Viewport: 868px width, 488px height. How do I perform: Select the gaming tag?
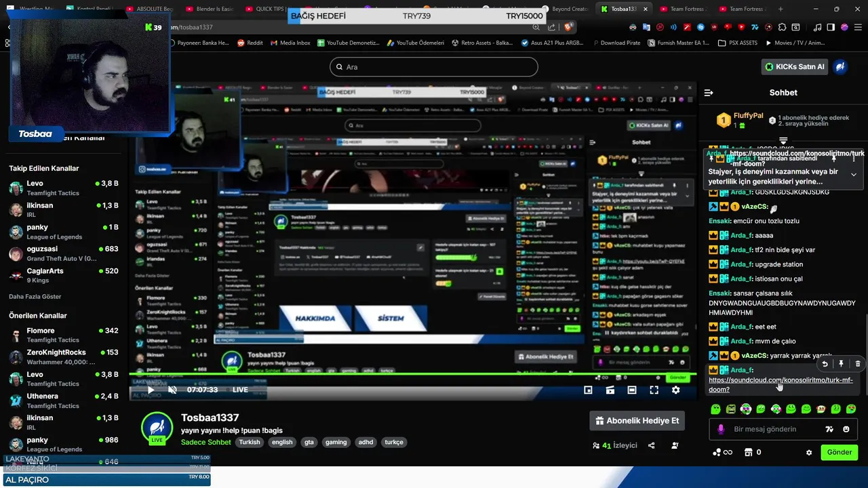pyautogui.click(x=336, y=442)
